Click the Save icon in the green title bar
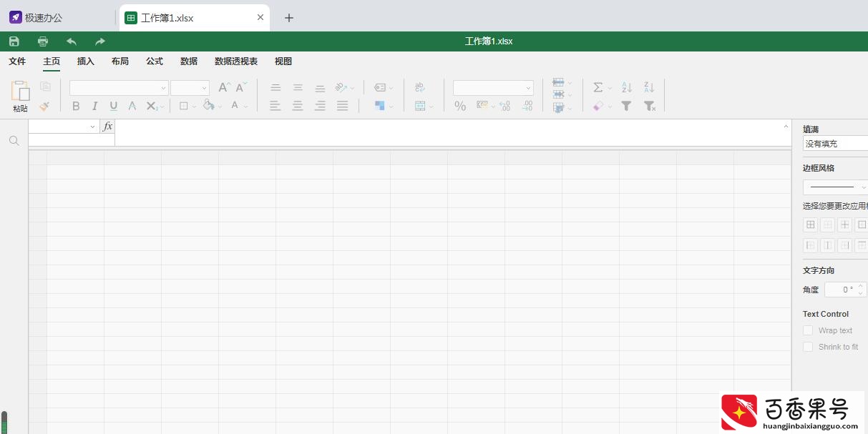The width and height of the screenshot is (868, 434). point(14,41)
